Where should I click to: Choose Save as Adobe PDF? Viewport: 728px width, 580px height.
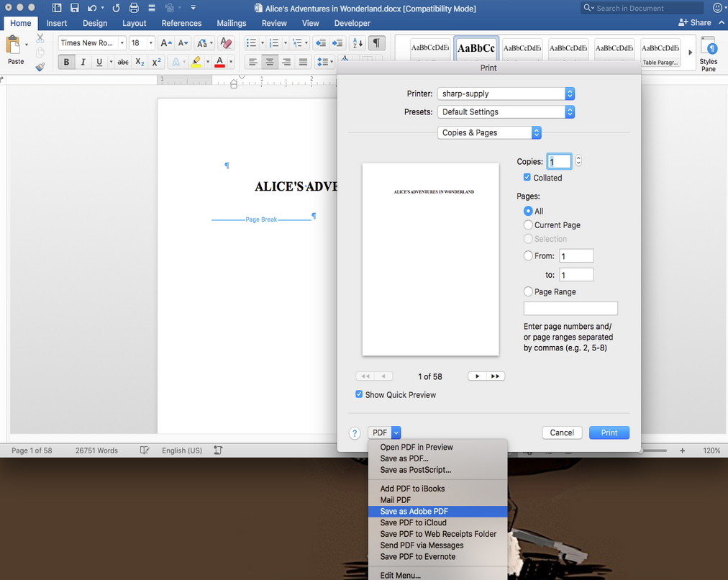[438, 511]
